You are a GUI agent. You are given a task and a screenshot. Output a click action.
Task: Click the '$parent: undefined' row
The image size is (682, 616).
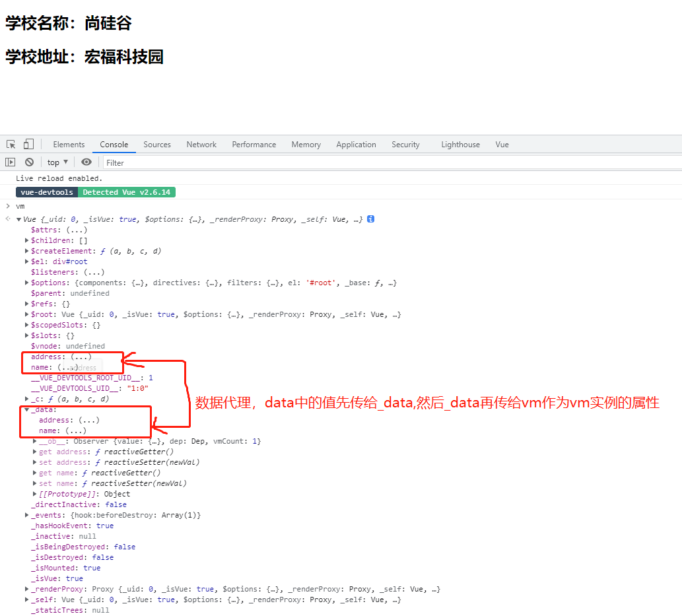[x=70, y=293]
